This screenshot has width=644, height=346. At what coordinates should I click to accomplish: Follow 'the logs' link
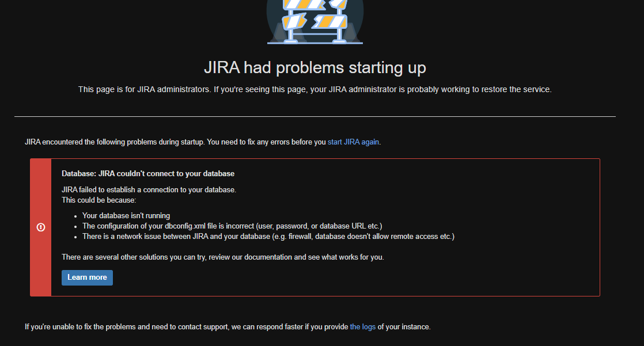click(363, 326)
